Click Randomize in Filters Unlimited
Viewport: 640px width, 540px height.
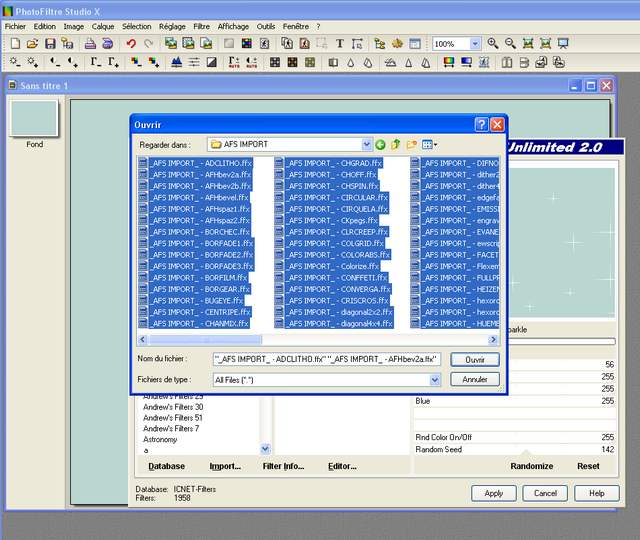click(532, 466)
